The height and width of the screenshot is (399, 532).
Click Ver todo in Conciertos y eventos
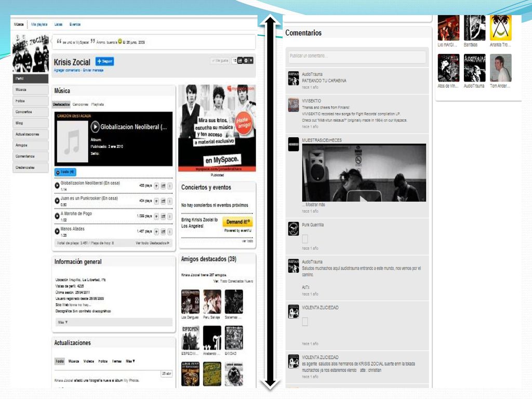click(247, 241)
